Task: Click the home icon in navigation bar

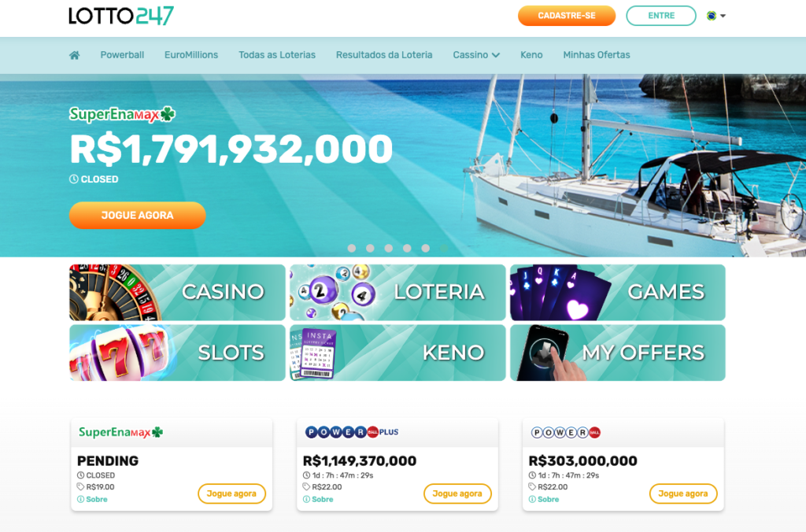Action: (x=75, y=55)
